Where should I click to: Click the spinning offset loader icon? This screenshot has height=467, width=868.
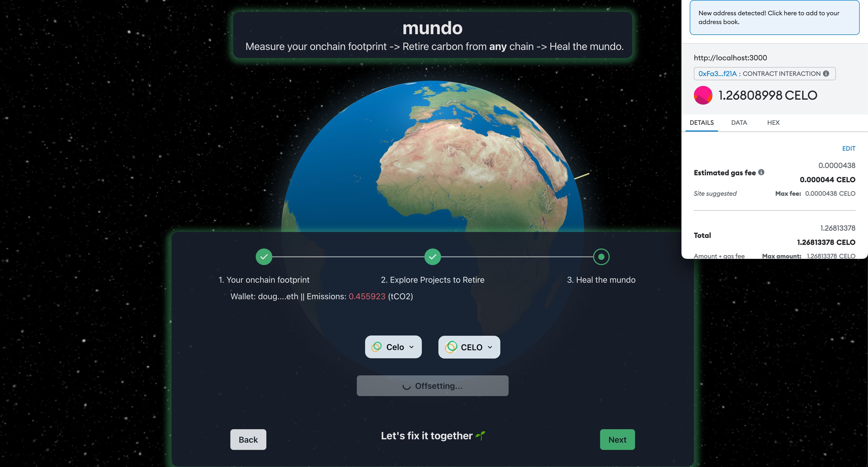[x=408, y=386]
